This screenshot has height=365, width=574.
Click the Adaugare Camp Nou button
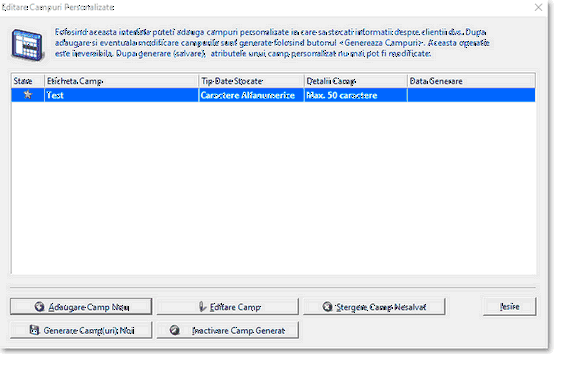click(81, 306)
